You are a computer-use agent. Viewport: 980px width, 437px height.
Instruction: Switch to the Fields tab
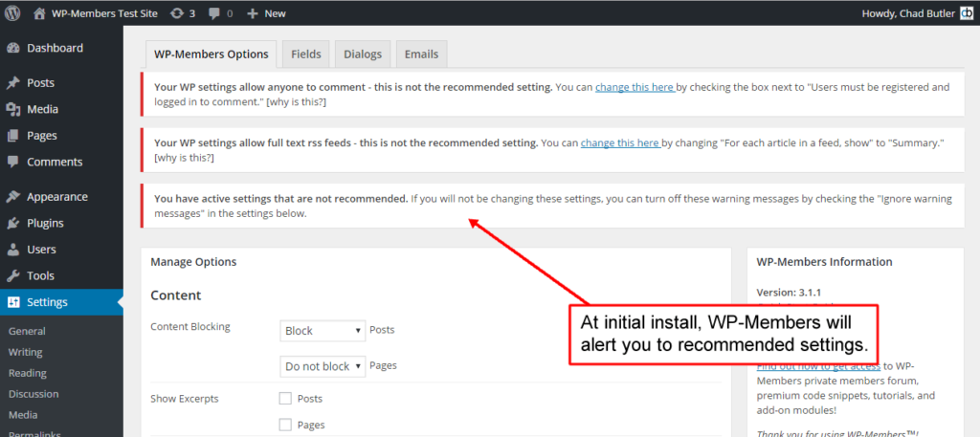pos(305,55)
